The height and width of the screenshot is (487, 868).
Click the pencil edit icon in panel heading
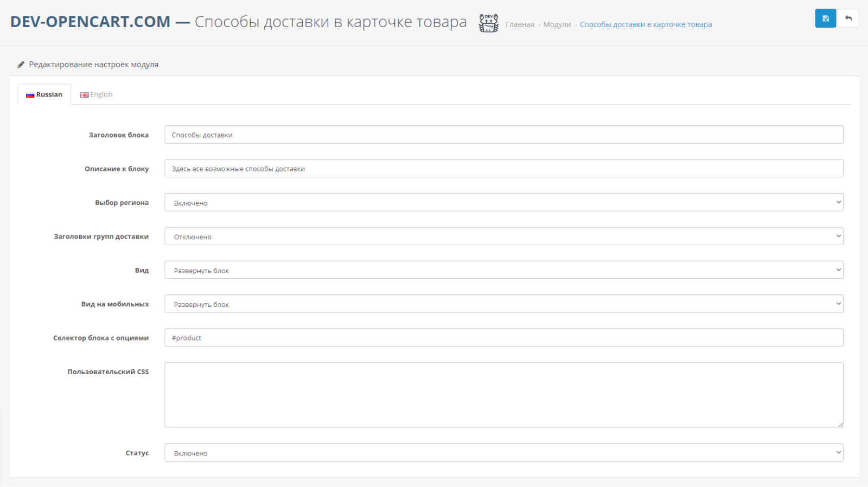tap(21, 65)
